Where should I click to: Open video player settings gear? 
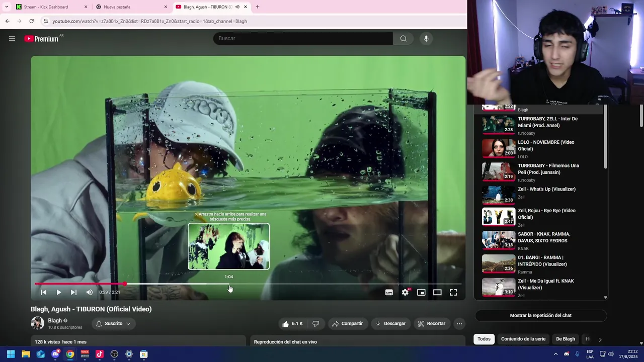click(x=405, y=292)
